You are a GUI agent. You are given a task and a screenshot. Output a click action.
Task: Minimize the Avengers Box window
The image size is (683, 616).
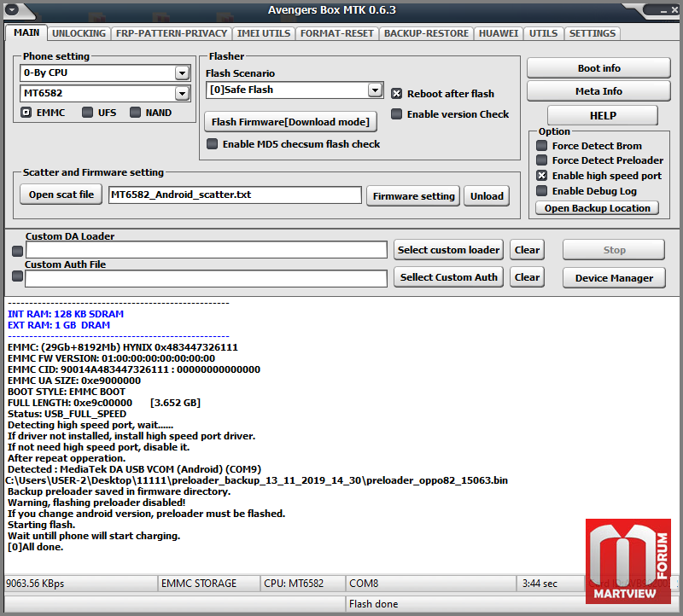(664, 11)
